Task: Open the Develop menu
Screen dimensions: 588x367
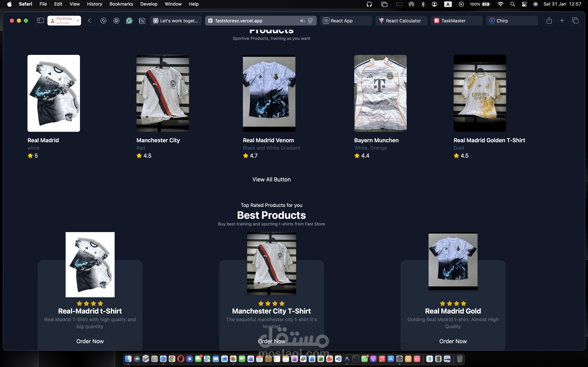Action: pos(149,4)
